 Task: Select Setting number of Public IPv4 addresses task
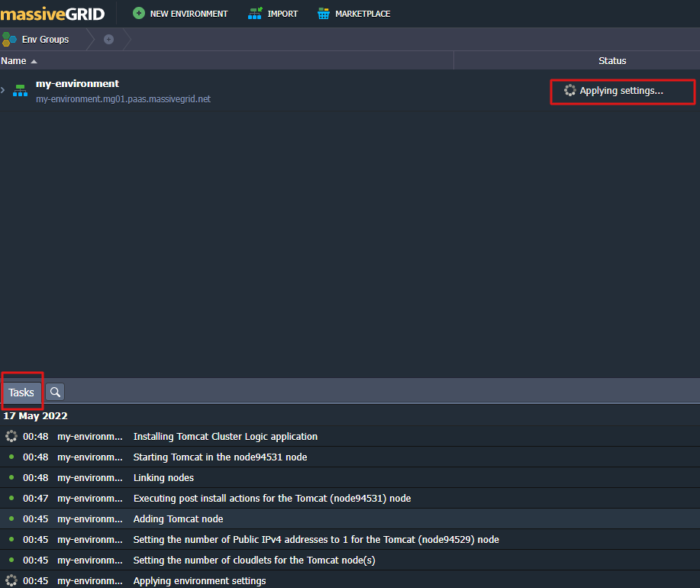point(316,539)
